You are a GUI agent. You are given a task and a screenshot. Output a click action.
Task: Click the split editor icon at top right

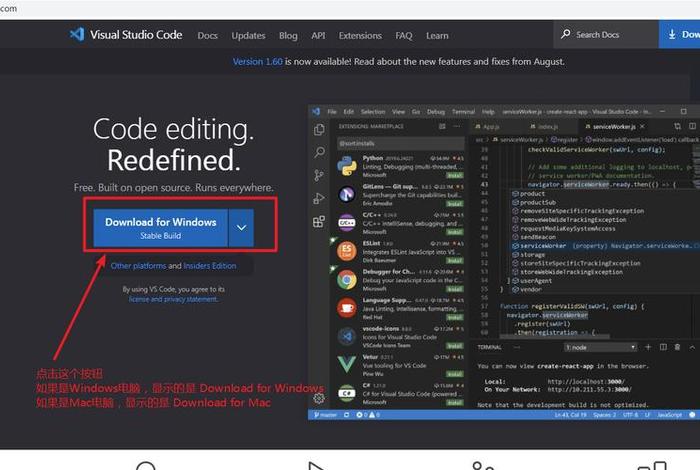692,126
